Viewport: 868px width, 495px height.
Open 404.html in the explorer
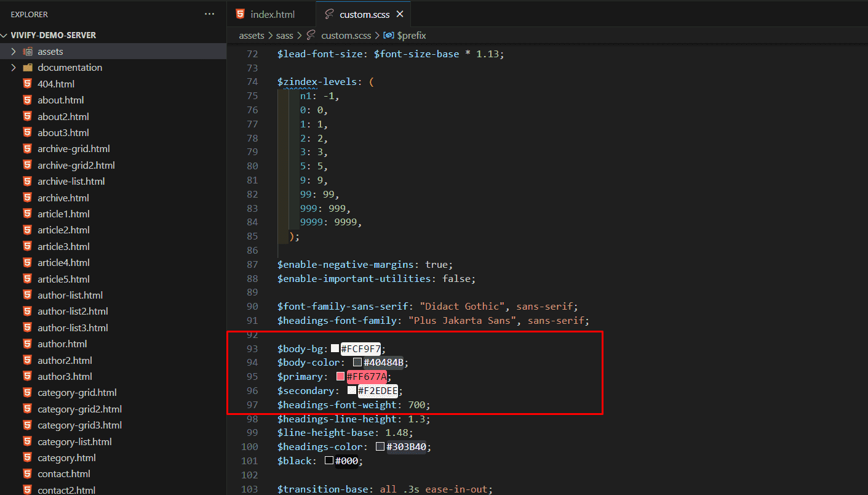56,84
